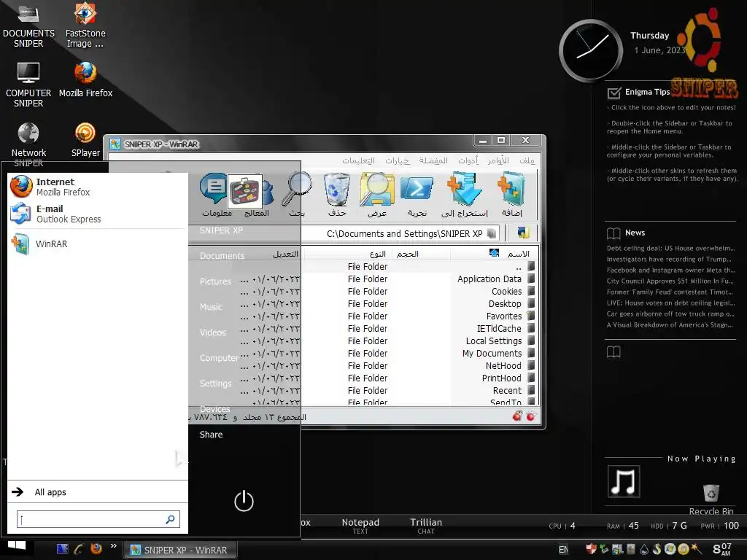Screen dimensions: 747x560
Task: Click the Enigma Tips notes checkbox icon
Action: 614,93
